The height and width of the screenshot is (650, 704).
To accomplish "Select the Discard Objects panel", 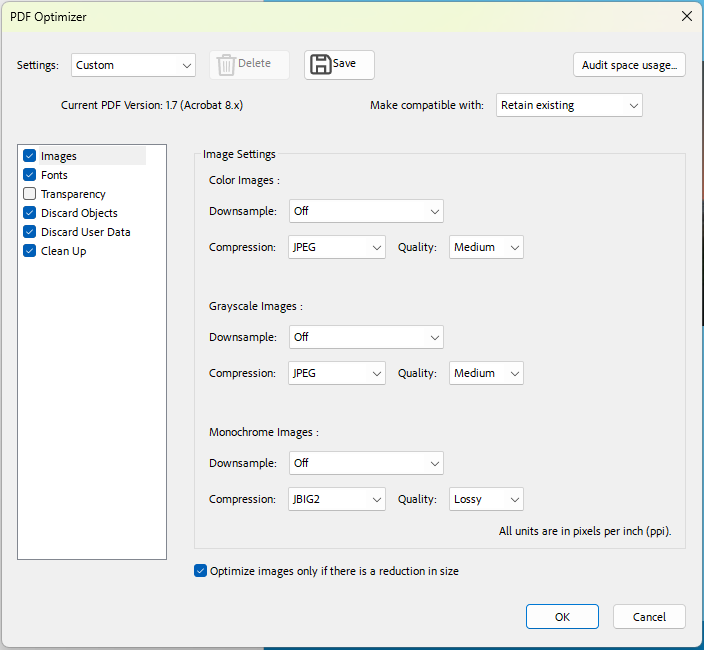I will tap(79, 213).
